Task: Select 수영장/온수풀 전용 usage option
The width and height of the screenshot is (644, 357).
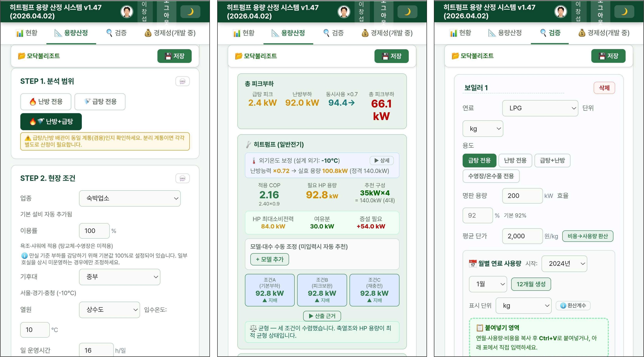Action: click(x=491, y=176)
